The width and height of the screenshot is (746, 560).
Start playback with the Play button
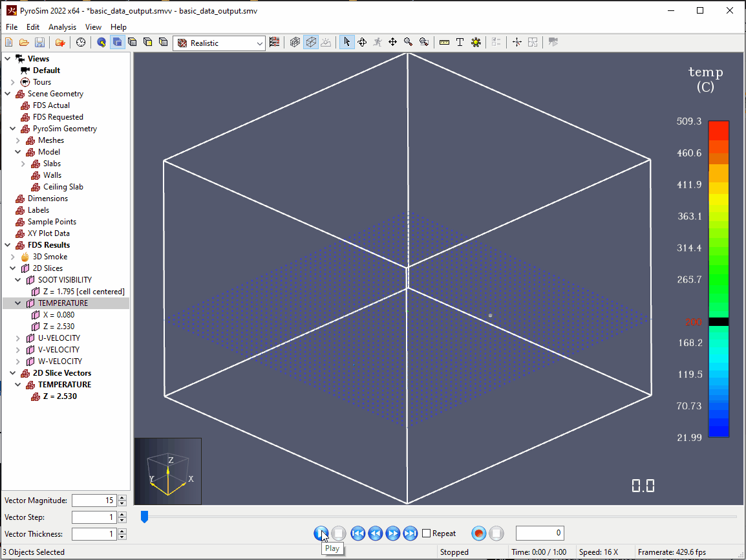321,533
